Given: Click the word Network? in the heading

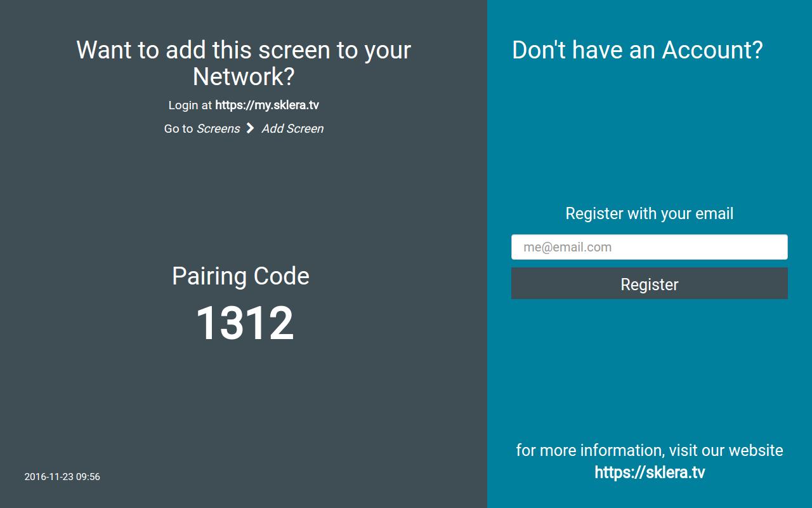Looking at the screenshot, I should [244, 77].
